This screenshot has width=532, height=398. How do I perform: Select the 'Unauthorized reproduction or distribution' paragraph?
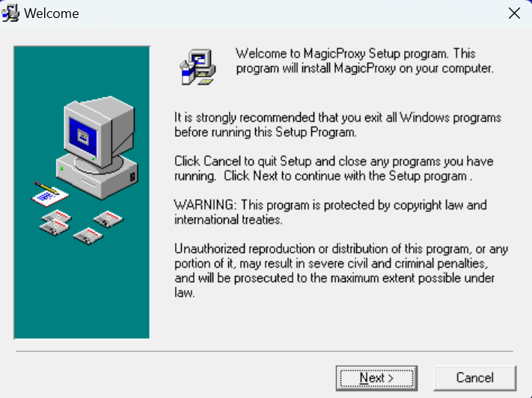pos(341,270)
